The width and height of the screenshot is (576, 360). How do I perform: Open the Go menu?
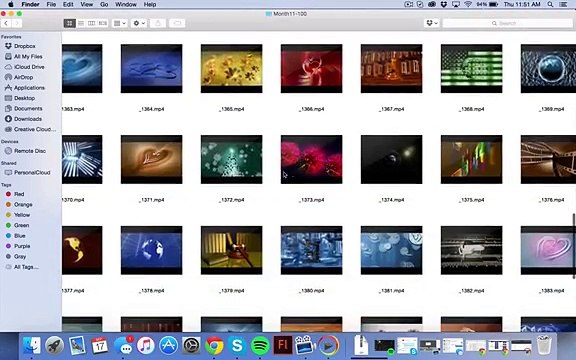pyautogui.click(x=104, y=4)
